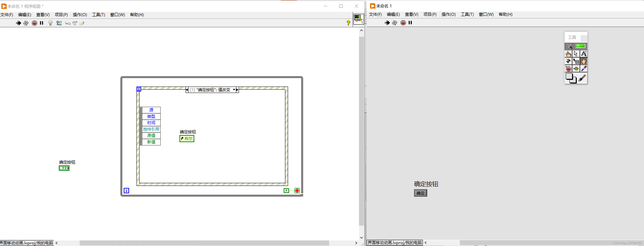Open 工具(T) menu in block diagram
The width and height of the screenshot is (644, 246).
point(98,15)
